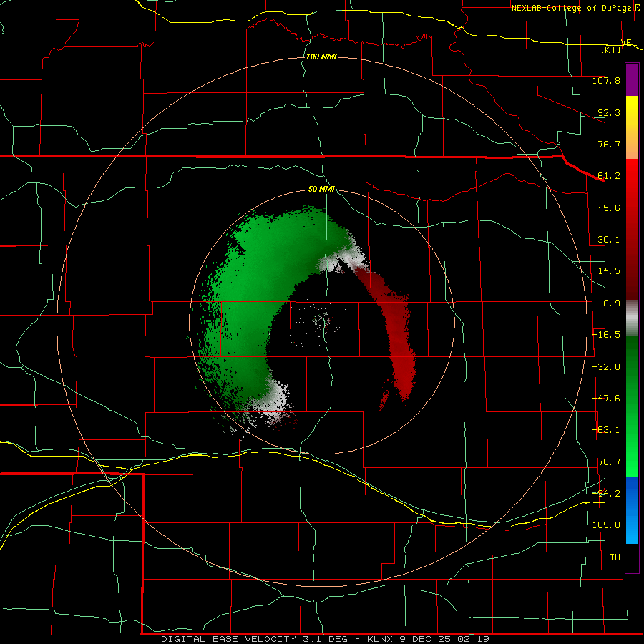Click the VEL legend title
Image resolution: width=644 pixels, height=644 pixels.
pyautogui.click(x=628, y=42)
